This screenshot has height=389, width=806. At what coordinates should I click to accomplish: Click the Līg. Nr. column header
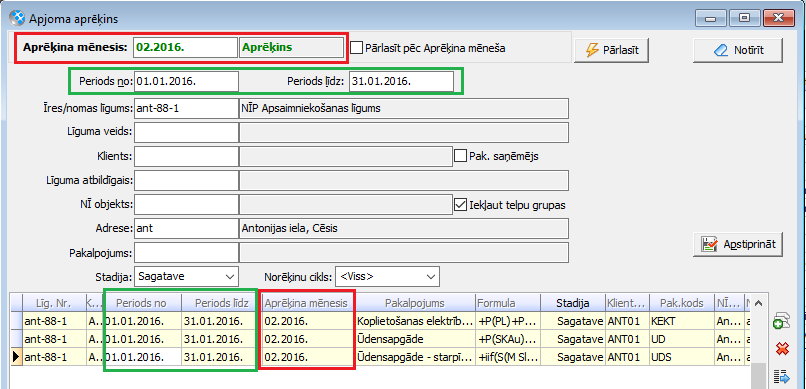tap(53, 303)
